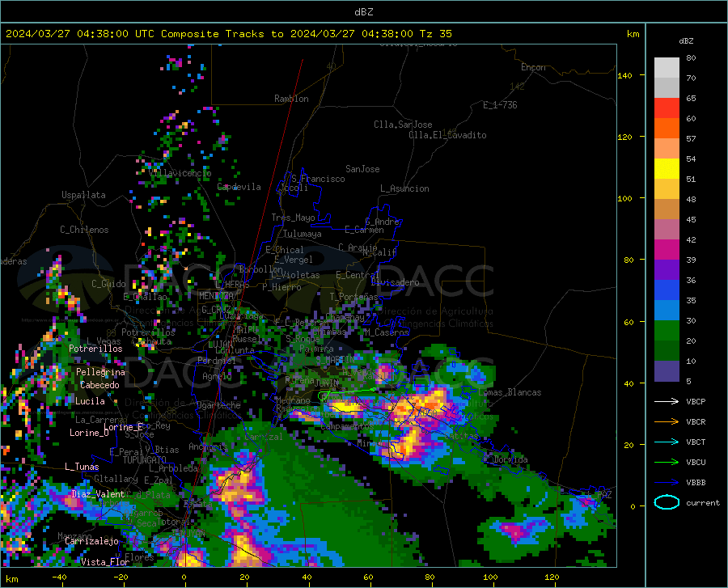The height and width of the screenshot is (588, 728).
Task: Pick the yellow swatch between 54 and 51
Action: point(667,169)
